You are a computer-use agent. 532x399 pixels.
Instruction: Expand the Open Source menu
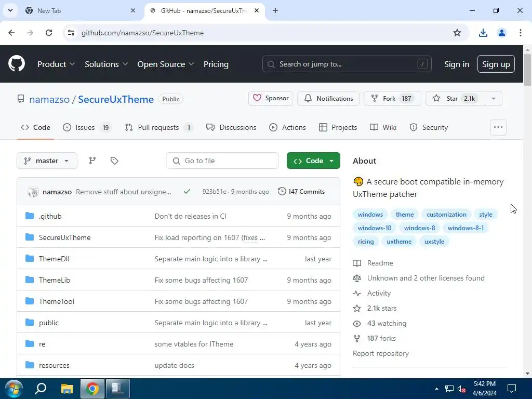(166, 64)
